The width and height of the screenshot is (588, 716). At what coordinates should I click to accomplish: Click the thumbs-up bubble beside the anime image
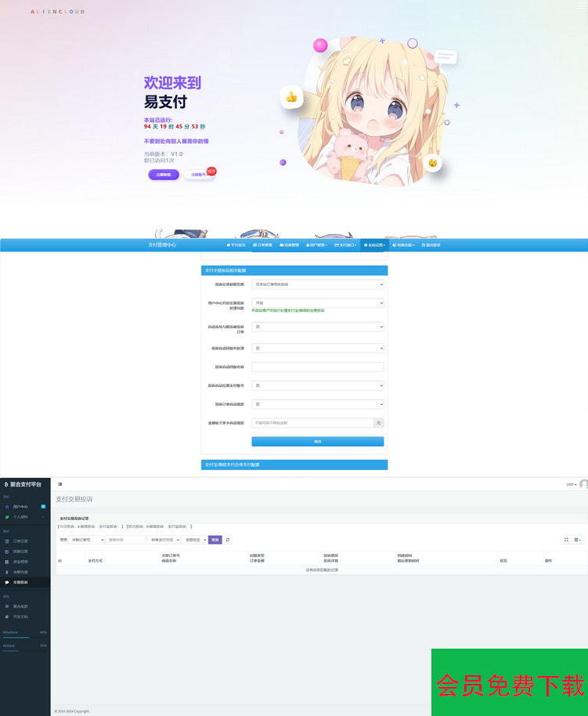(x=291, y=97)
